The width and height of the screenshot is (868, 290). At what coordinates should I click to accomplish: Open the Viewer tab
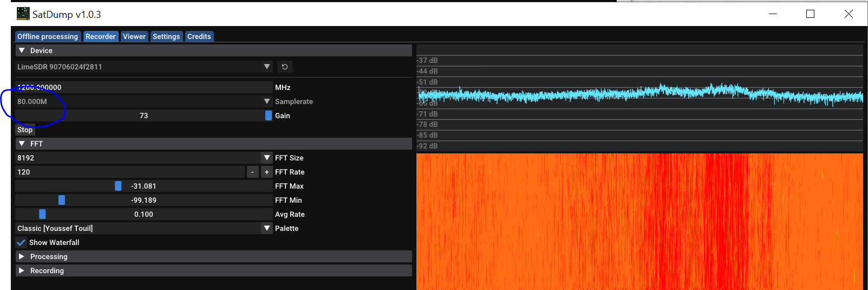tap(134, 36)
